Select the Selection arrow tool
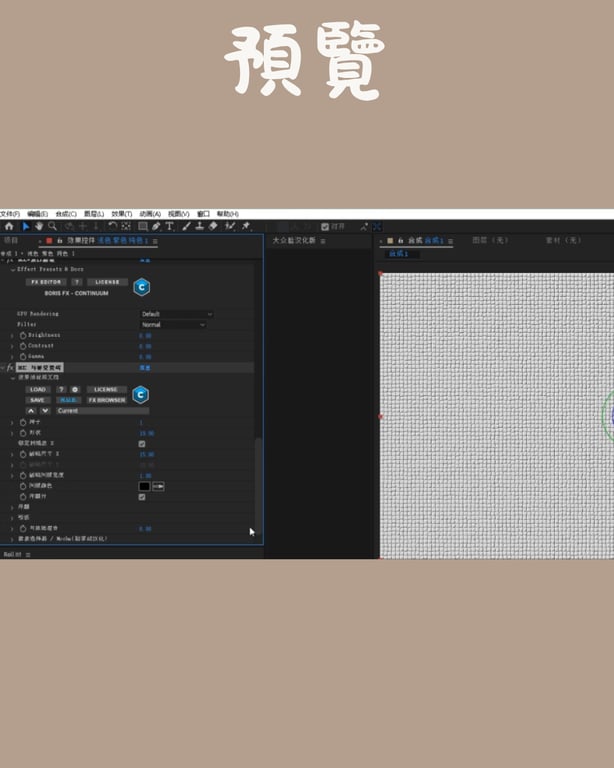614x768 pixels. tap(25, 226)
